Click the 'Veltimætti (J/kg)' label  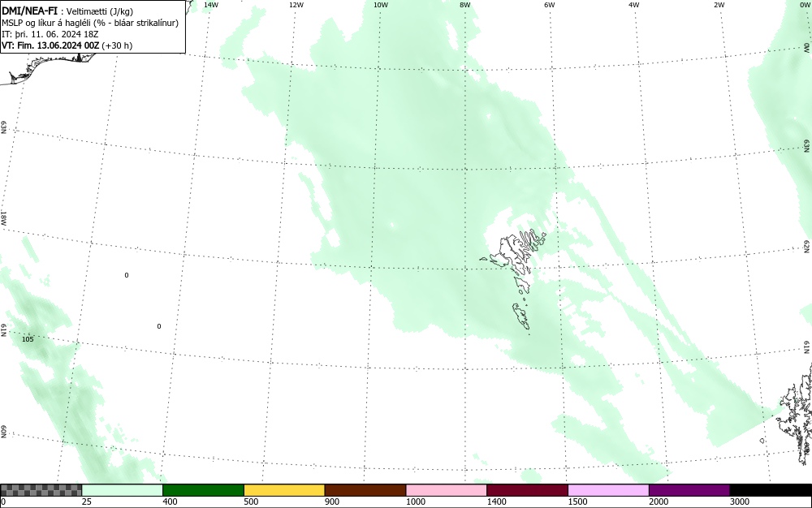pyautogui.click(x=100, y=11)
